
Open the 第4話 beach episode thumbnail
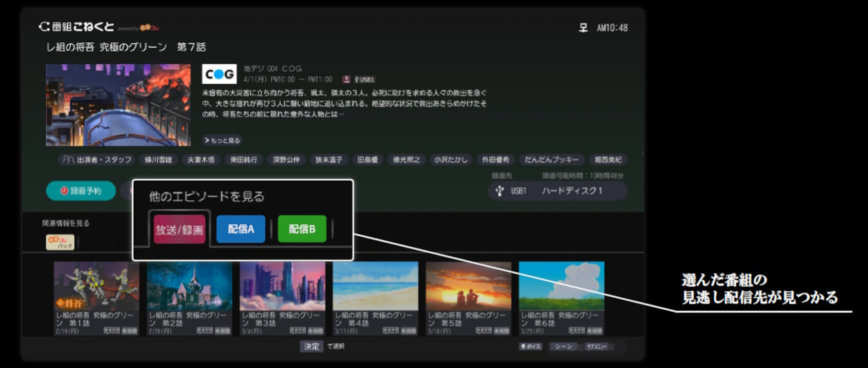click(375, 298)
